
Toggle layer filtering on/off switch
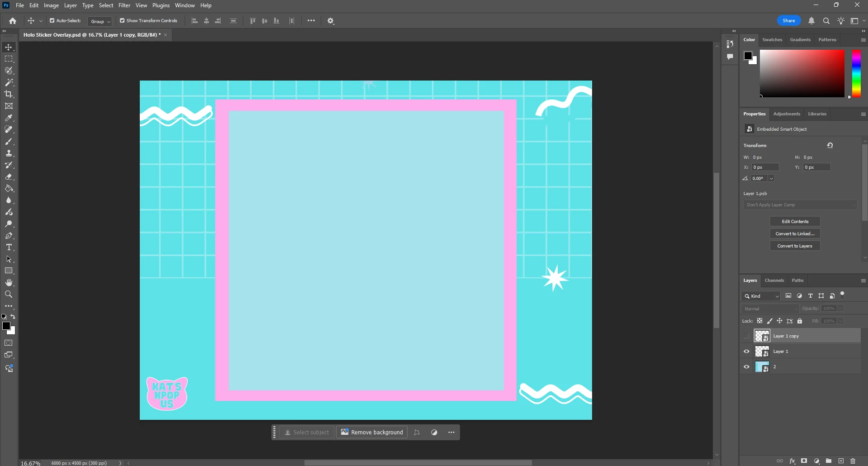click(x=842, y=295)
